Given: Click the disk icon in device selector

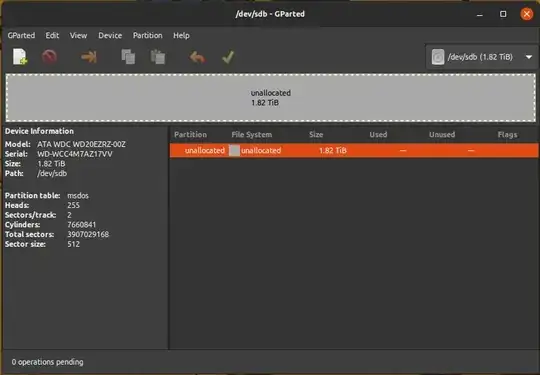Looking at the screenshot, I should [x=438, y=57].
